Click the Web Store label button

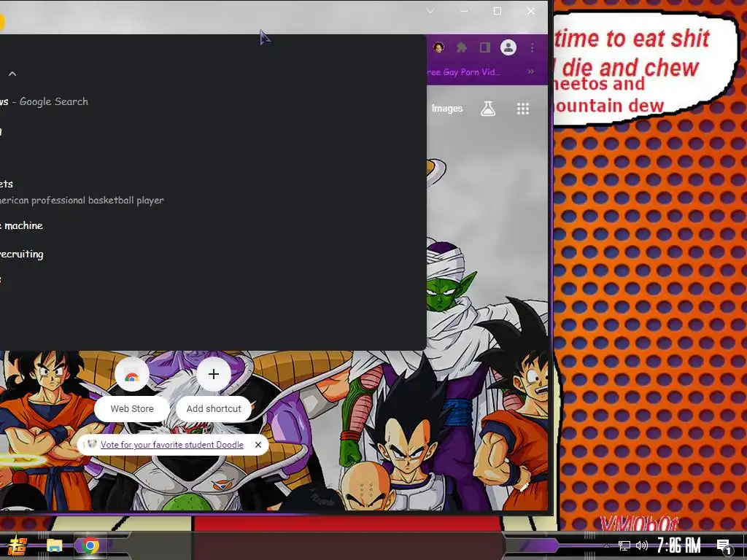click(x=132, y=408)
